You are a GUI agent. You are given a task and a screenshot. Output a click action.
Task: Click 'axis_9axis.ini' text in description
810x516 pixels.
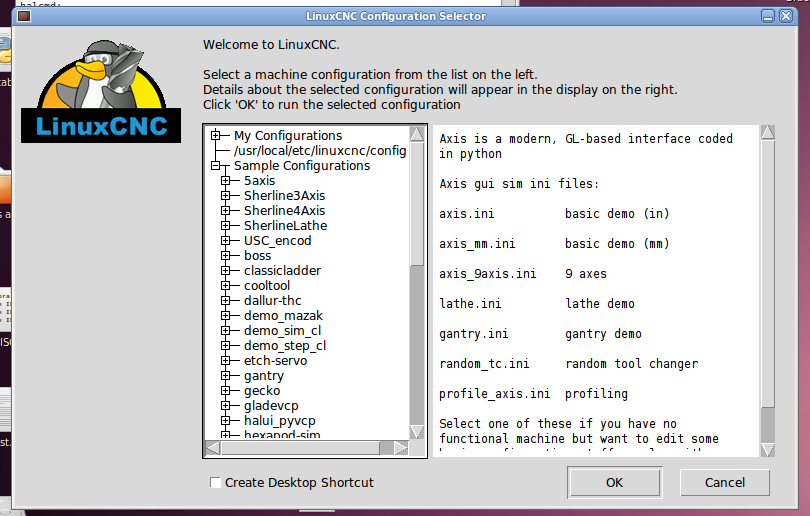[487, 274]
